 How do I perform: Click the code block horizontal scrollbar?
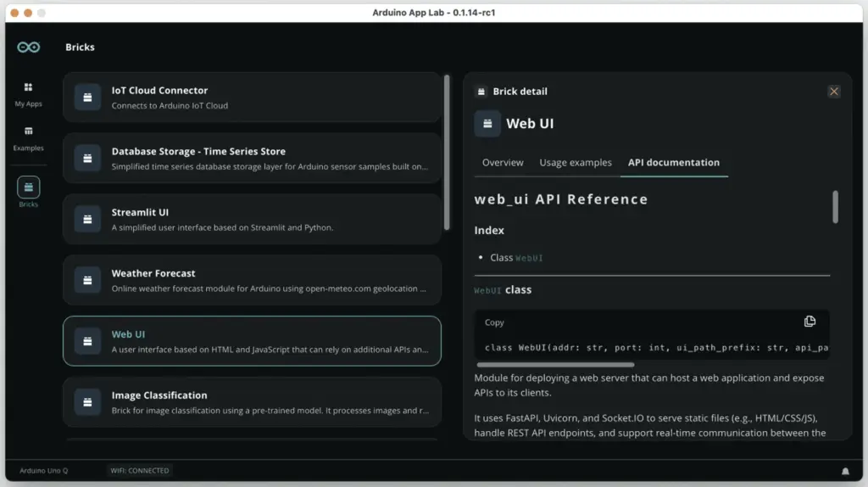click(555, 365)
